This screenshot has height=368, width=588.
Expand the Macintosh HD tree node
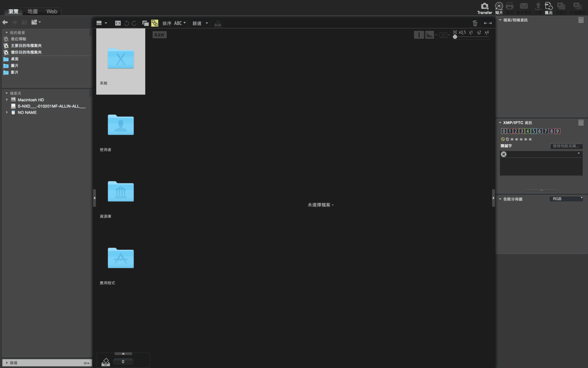(7, 100)
